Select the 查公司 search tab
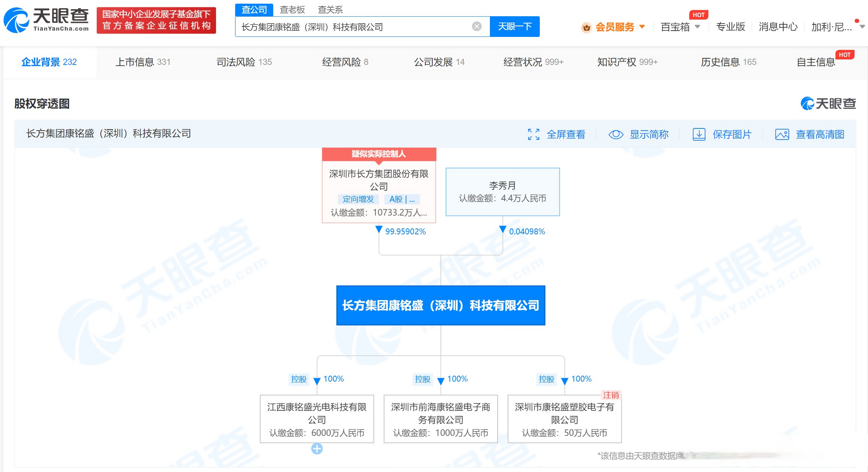868x472 pixels. [254, 10]
